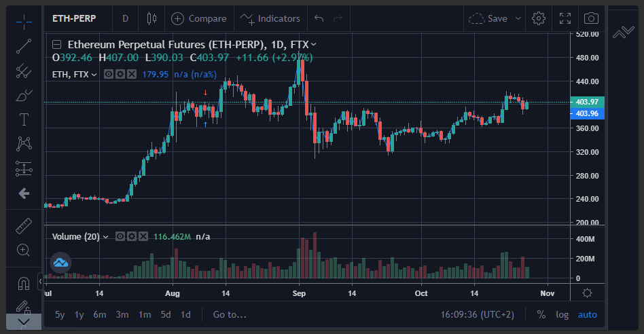Image resolution: width=644 pixels, height=334 pixels.
Task: Toggle log scale
Action: click(562, 315)
